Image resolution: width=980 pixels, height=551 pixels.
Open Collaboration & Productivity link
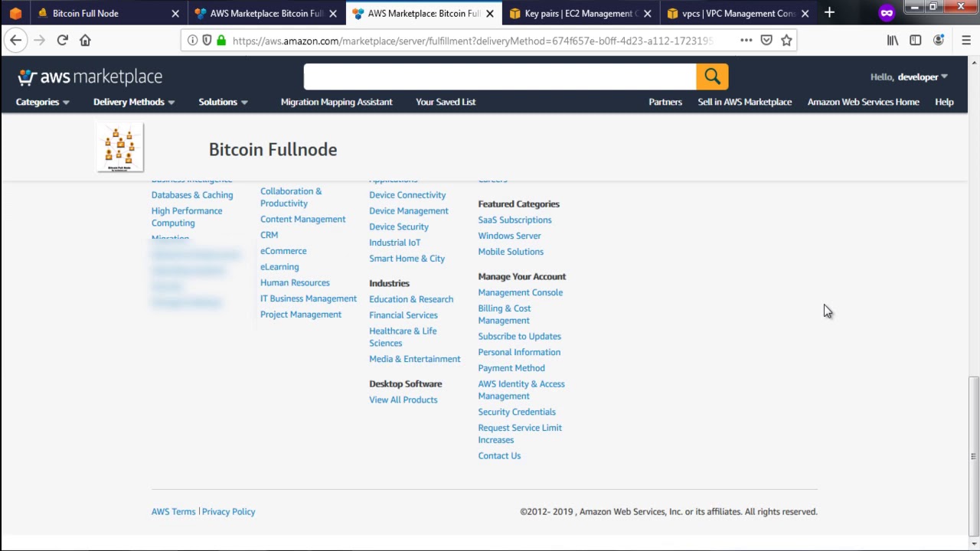tap(291, 197)
